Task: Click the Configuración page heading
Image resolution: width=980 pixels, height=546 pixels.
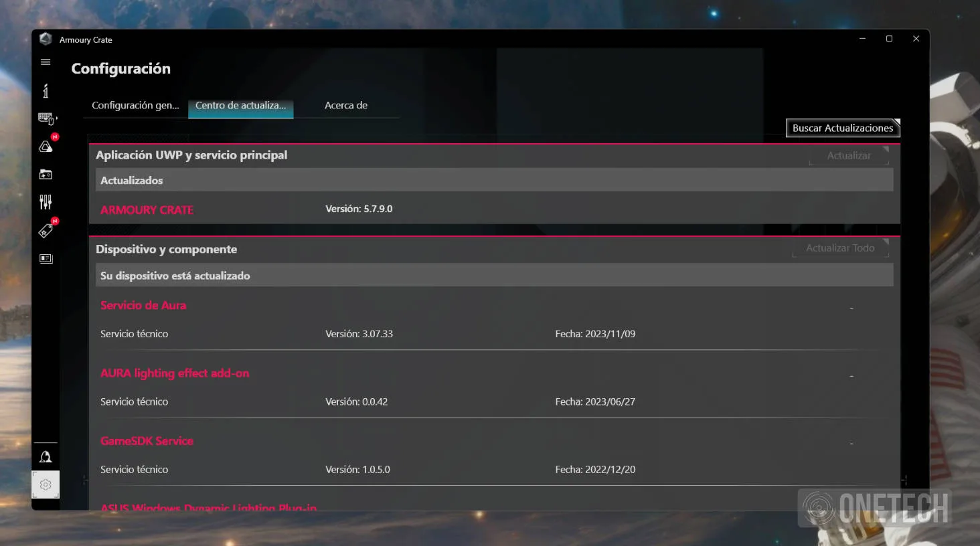Action: (x=121, y=69)
